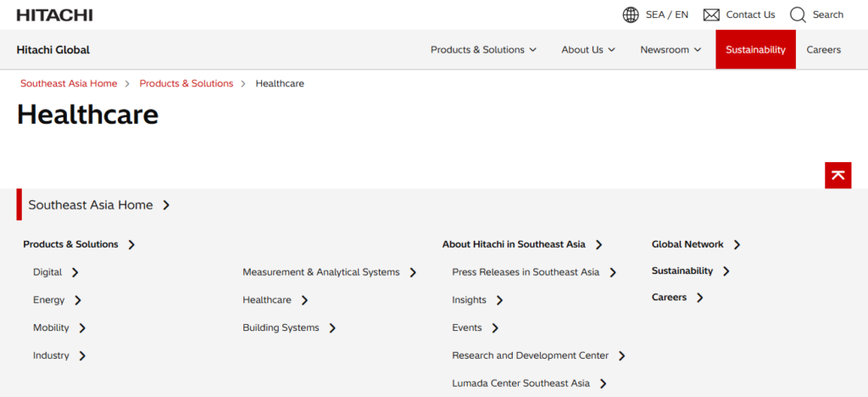Open Lumada Center Southeast Asia link
This screenshot has width=868, height=397.
click(521, 383)
